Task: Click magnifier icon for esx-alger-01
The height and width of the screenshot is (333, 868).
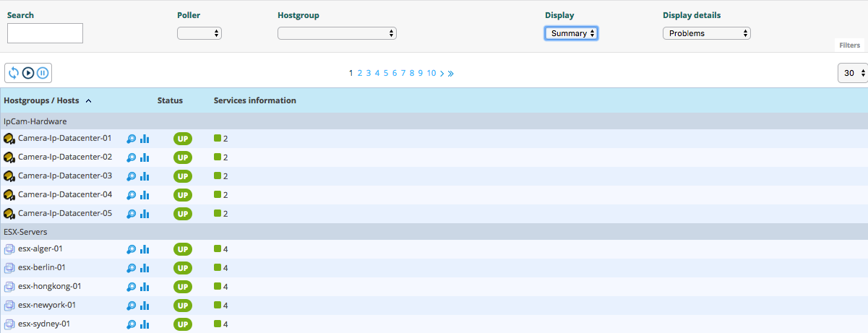Action: click(131, 250)
